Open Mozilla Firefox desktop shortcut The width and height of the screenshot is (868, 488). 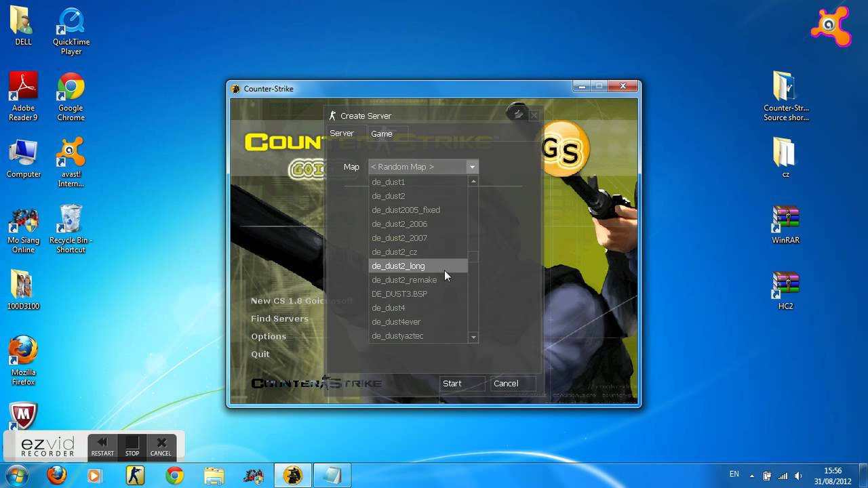click(x=23, y=361)
